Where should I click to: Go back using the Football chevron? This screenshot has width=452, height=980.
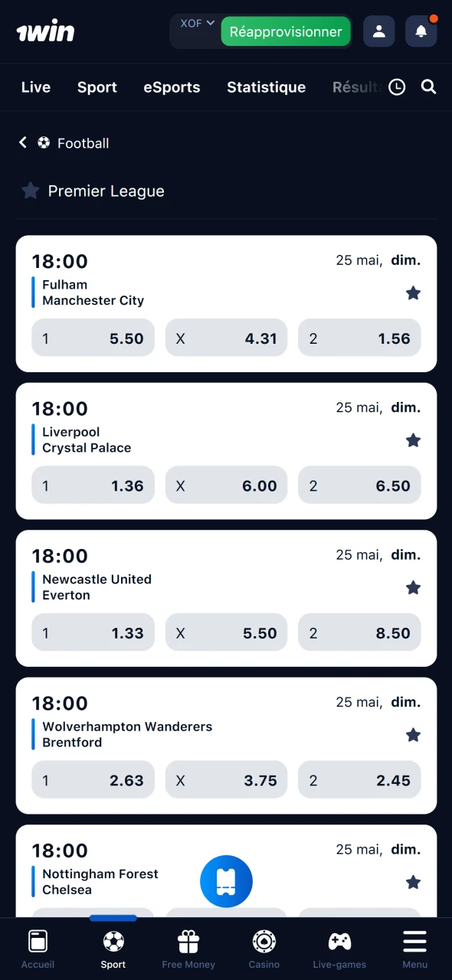[23, 142]
